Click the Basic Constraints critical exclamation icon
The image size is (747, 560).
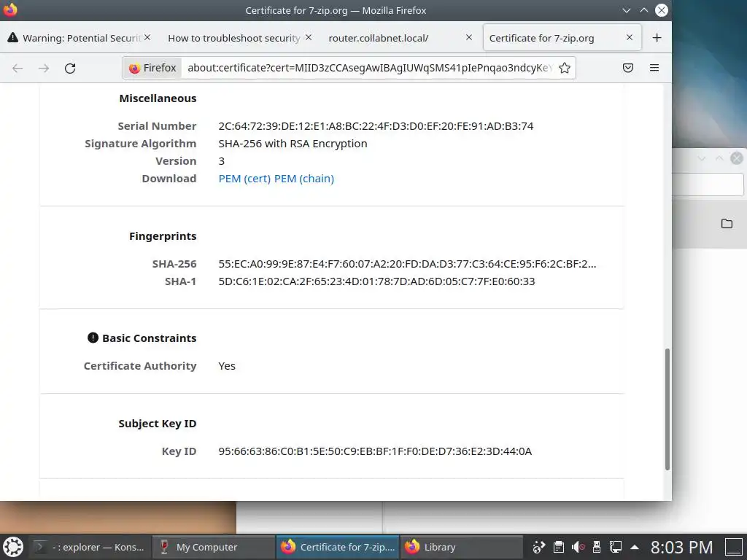tap(93, 338)
